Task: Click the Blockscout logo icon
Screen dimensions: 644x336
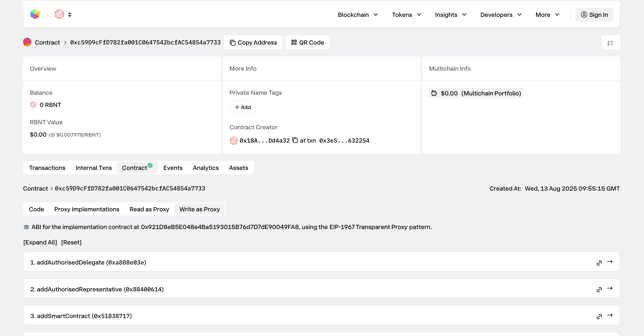Action: point(35,14)
